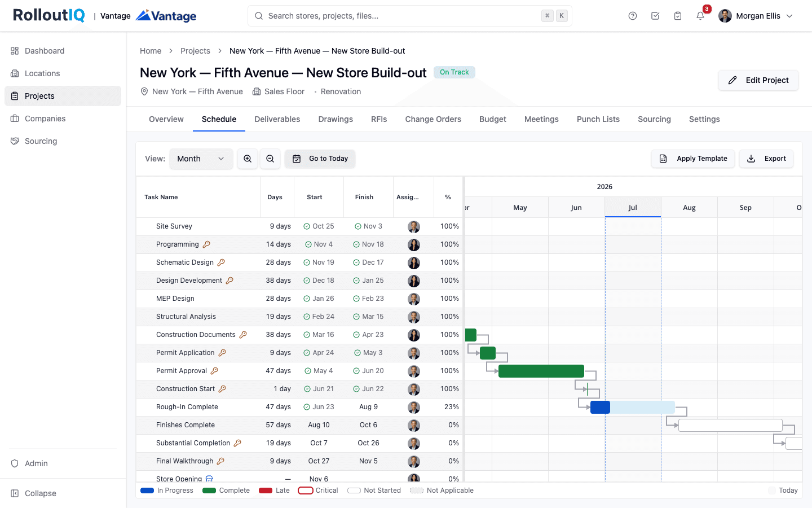
Task: Zoom in the Gantt timeline
Action: tap(248, 159)
